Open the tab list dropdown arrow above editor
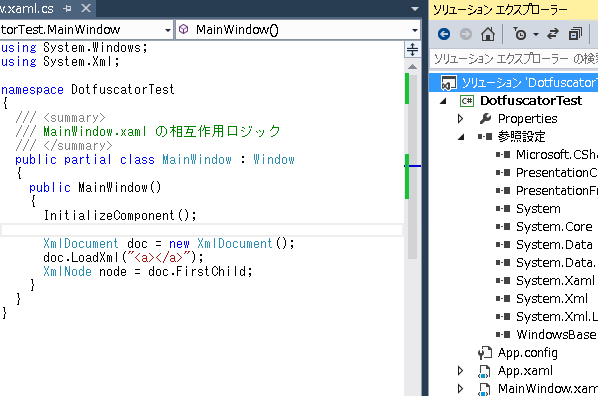598x396 pixels. point(415,9)
